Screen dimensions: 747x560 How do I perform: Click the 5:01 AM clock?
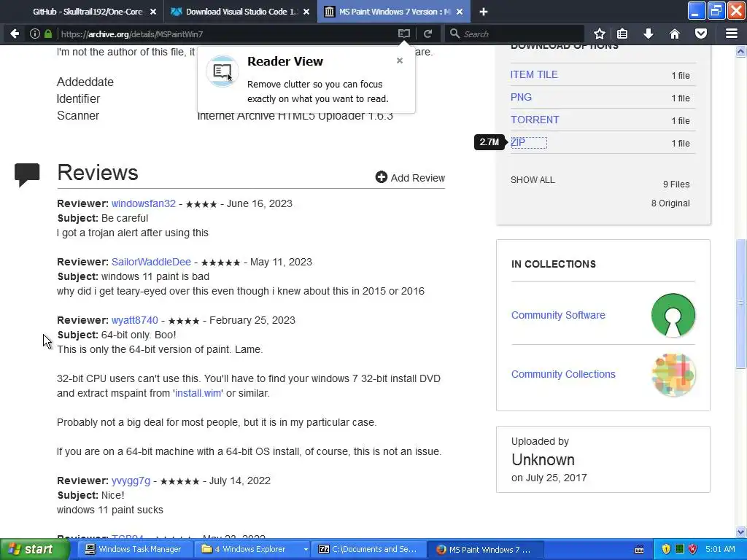click(720, 549)
